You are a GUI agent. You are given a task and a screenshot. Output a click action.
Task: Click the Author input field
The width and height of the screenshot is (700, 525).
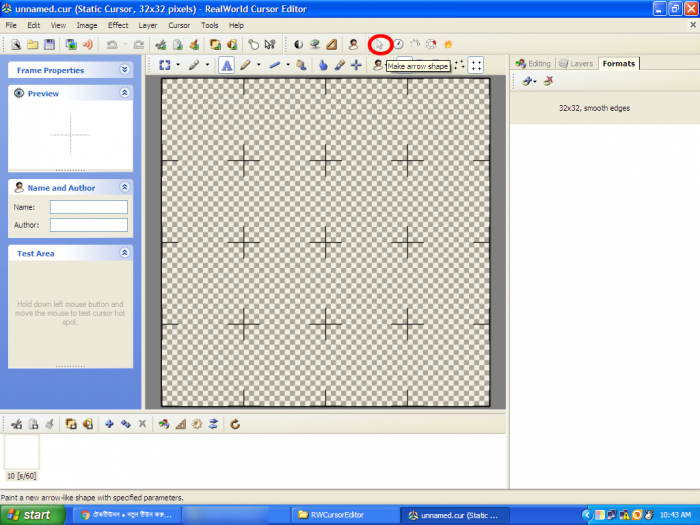pos(89,225)
